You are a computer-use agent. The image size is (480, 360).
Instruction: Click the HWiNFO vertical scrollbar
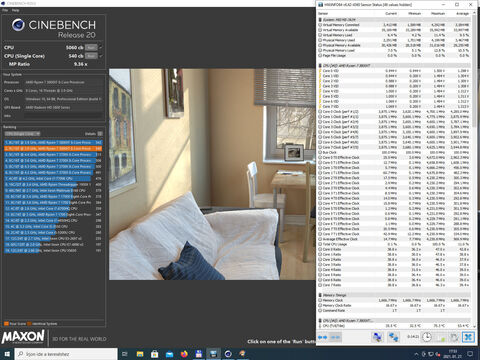pos(474,70)
